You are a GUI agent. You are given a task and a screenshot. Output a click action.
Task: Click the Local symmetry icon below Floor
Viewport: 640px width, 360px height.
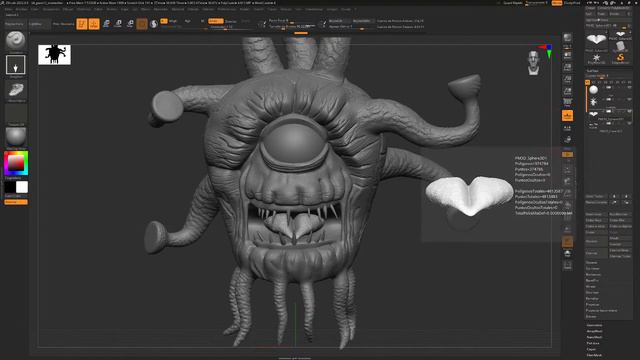[567, 128]
